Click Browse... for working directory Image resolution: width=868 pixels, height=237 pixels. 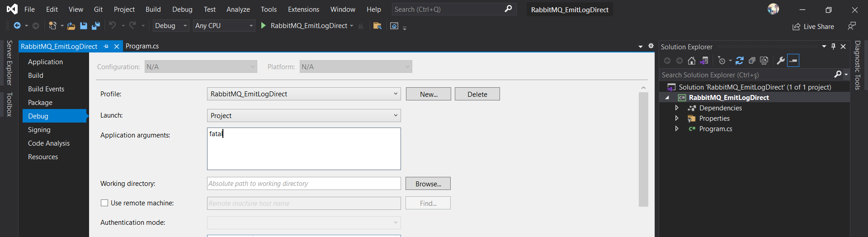[428, 184]
